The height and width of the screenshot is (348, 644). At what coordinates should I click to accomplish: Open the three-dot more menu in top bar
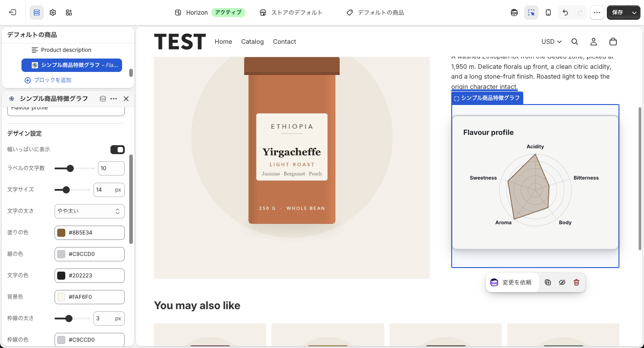(597, 13)
